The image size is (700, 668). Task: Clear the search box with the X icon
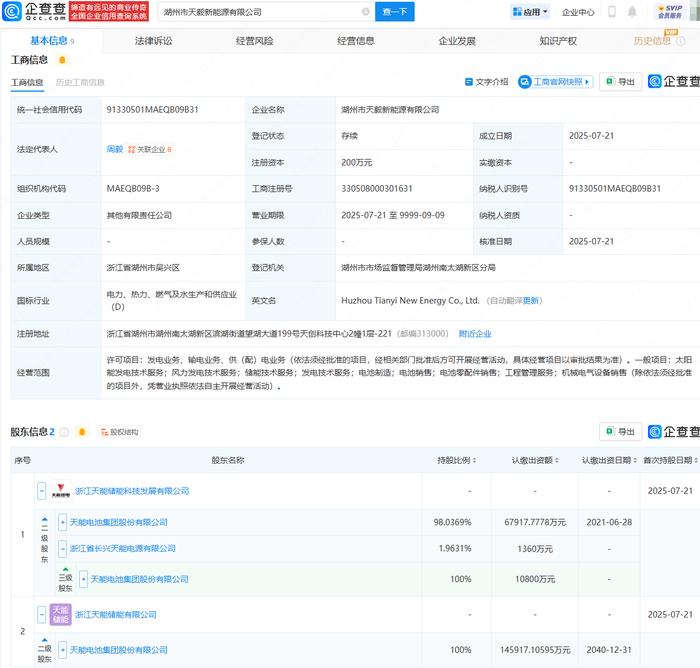[366, 12]
